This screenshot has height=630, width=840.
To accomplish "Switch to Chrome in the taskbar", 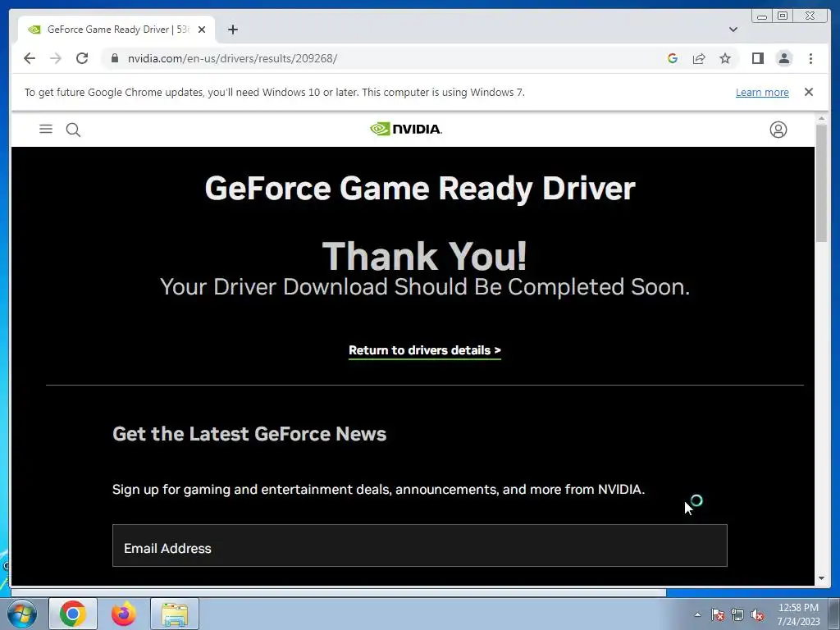I will 73,614.
